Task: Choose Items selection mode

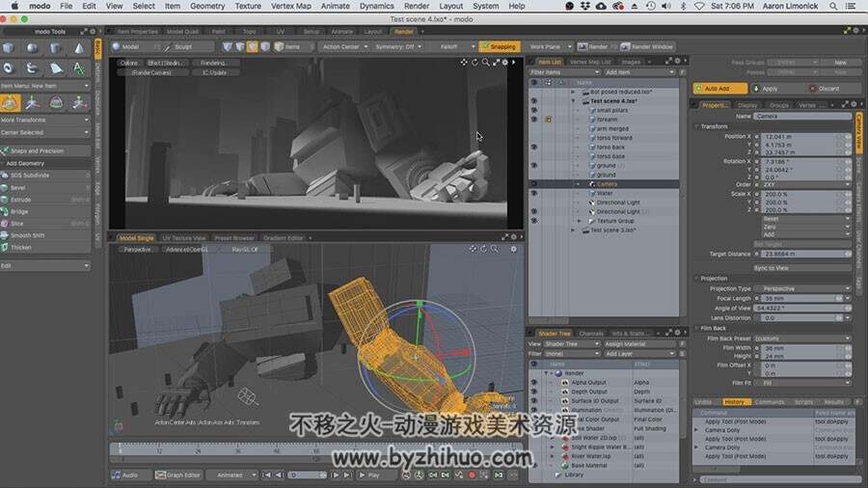Action: (287, 47)
